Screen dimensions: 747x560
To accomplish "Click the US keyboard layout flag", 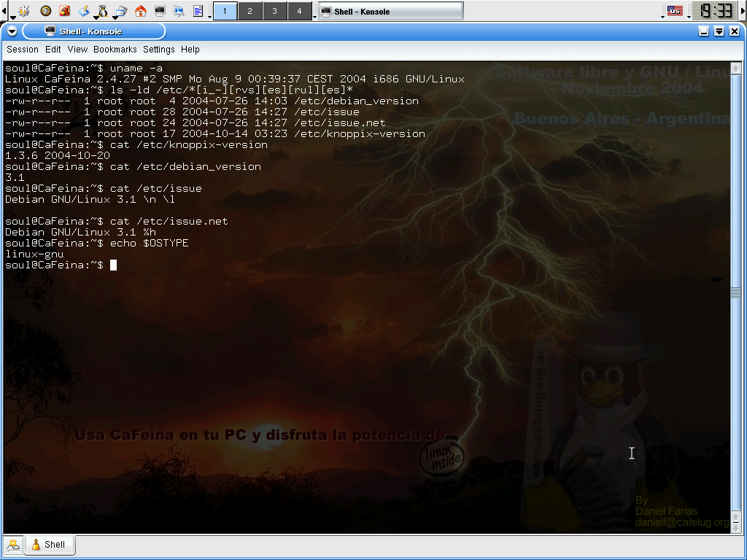I will 675,10.
